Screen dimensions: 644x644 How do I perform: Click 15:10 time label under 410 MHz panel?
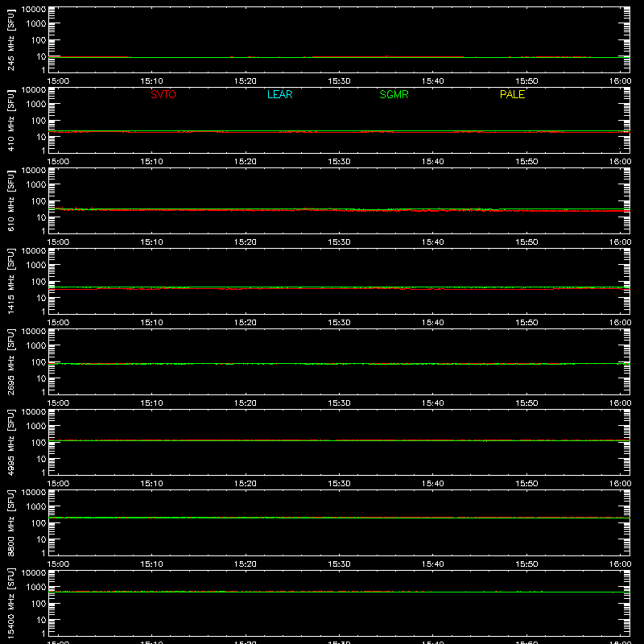[x=151, y=162]
